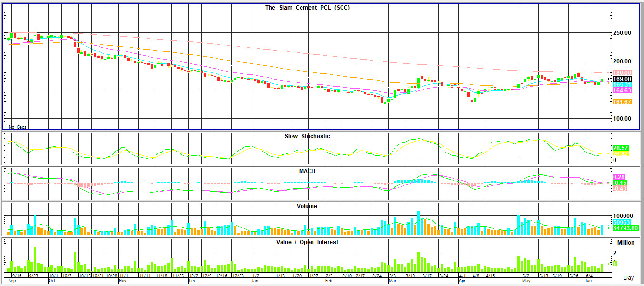Click the 2/24 date label

click(x=377, y=276)
